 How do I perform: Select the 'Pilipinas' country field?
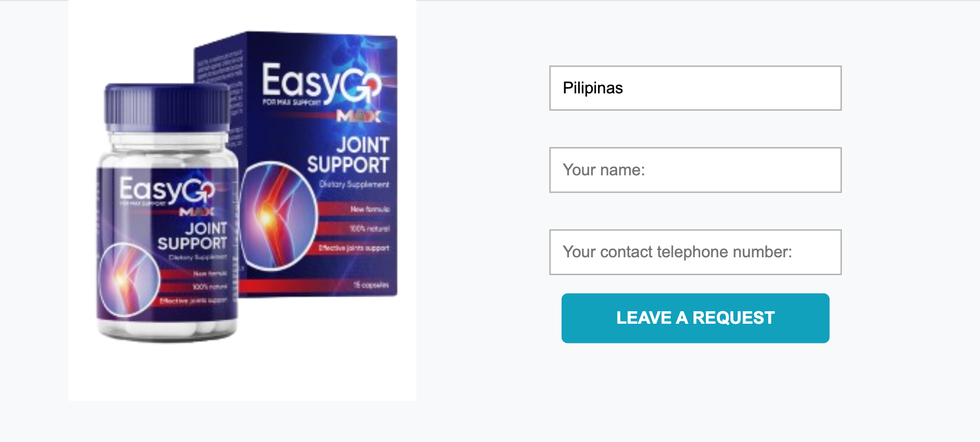(695, 88)
